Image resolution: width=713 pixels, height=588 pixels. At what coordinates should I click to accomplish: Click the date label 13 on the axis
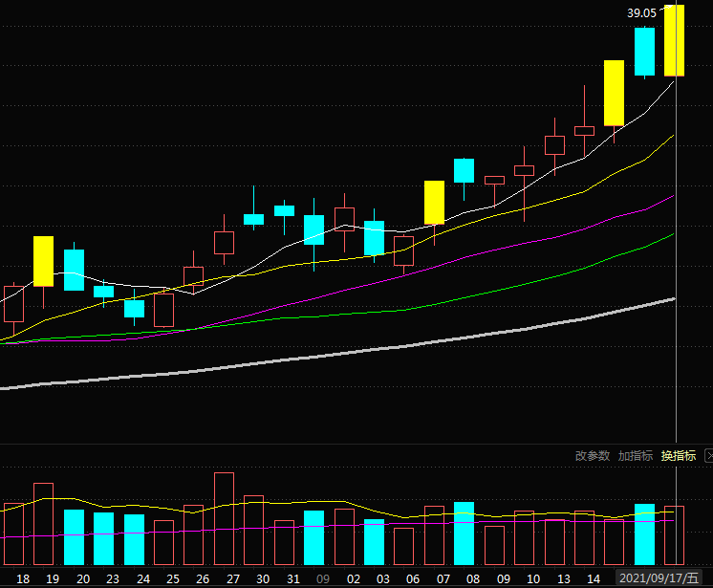click(563, 578)
